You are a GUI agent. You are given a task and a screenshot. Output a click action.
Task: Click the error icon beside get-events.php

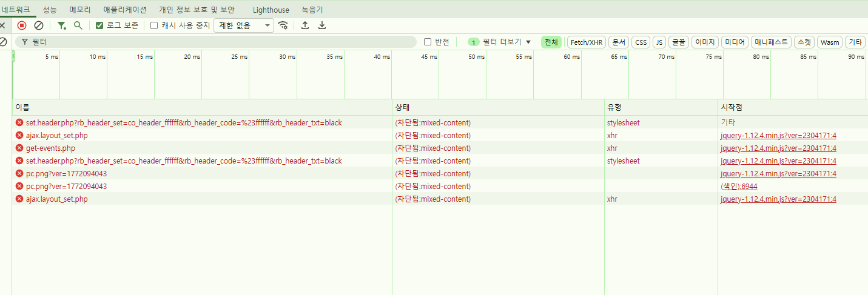19,148
